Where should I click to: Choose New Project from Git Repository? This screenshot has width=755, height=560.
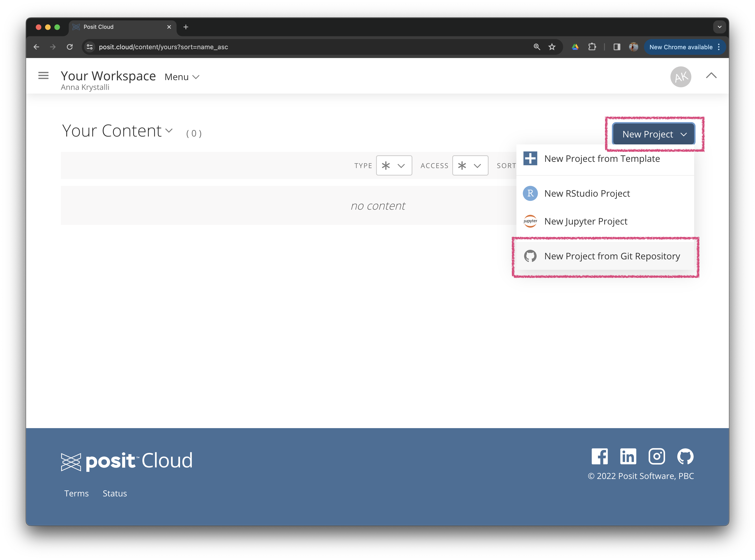(x=605, y=256)
